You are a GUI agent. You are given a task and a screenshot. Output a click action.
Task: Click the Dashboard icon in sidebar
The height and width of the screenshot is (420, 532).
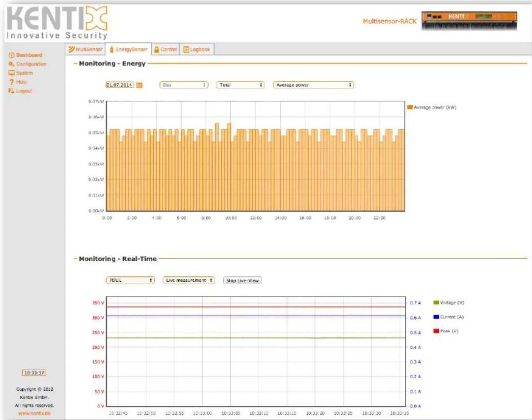pos(11,55)
